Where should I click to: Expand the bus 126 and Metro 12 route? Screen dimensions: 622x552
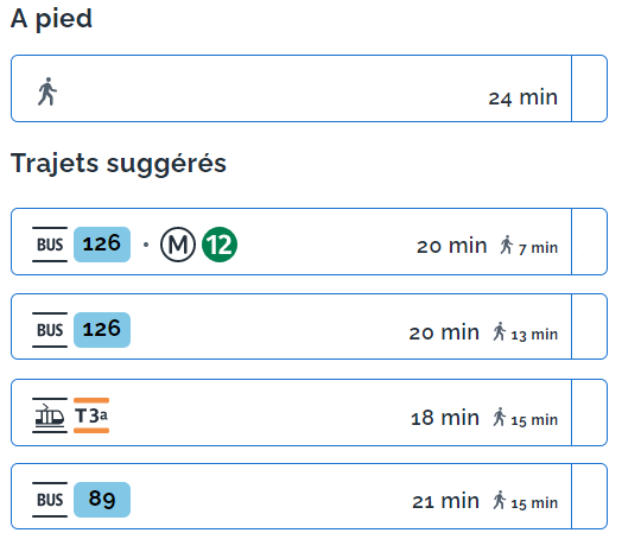[589, 242]
